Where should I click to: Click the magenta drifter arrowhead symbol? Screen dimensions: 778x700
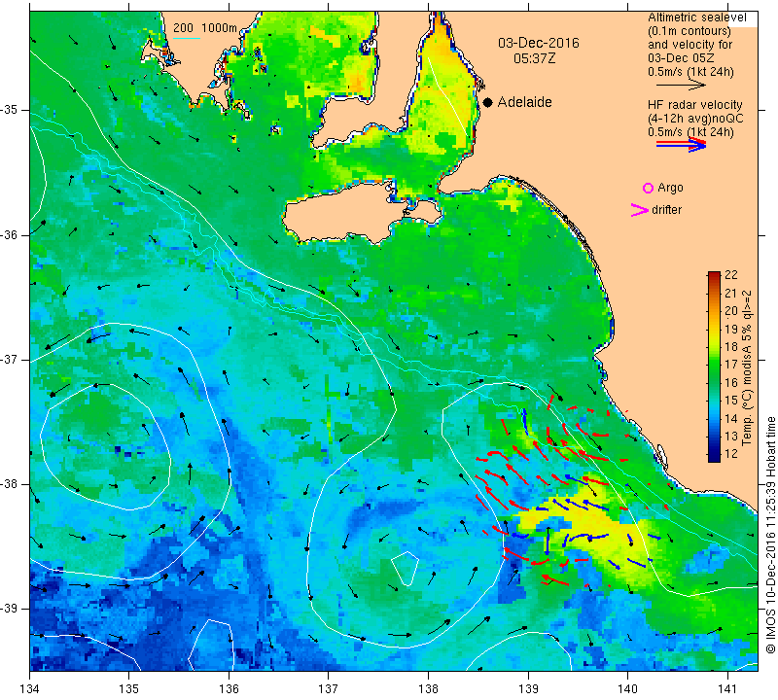pyautogui.click(x=640, y=210)
